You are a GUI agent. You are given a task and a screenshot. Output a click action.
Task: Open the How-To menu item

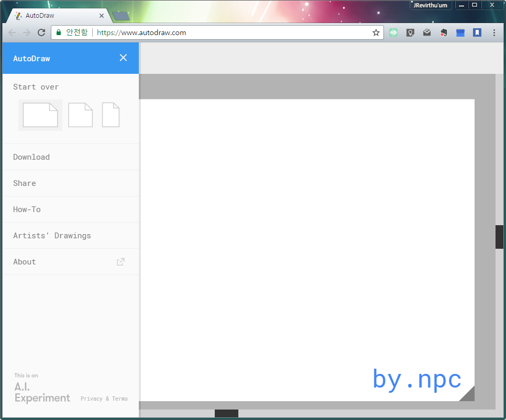[x=71, y=209]
